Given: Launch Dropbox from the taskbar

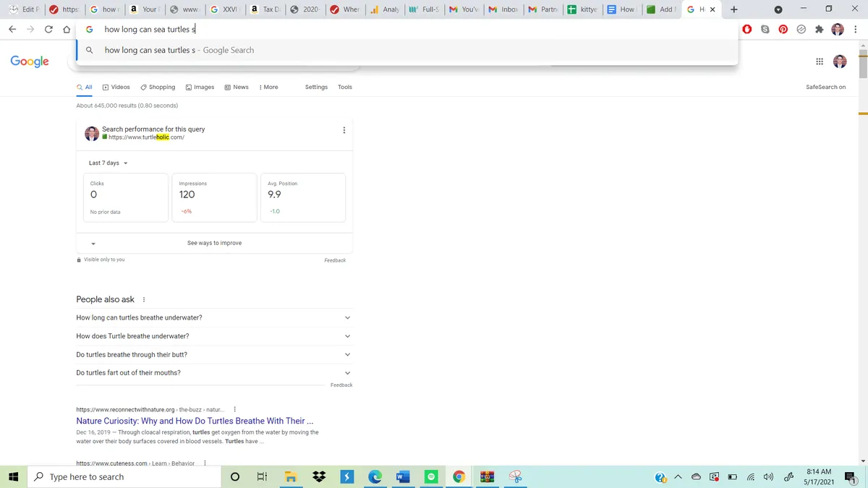Looking at the screenshot, I should pos(319,477).
